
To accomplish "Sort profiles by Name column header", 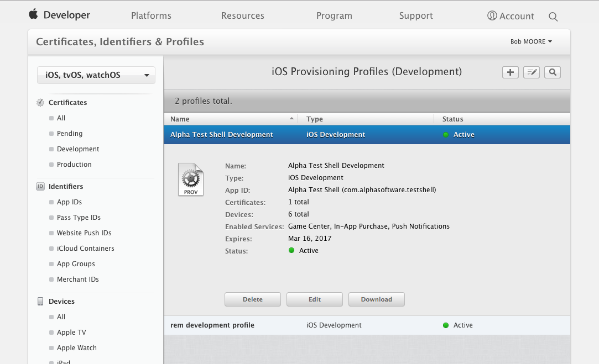I will pyautogui.click(x=231, y=119).
